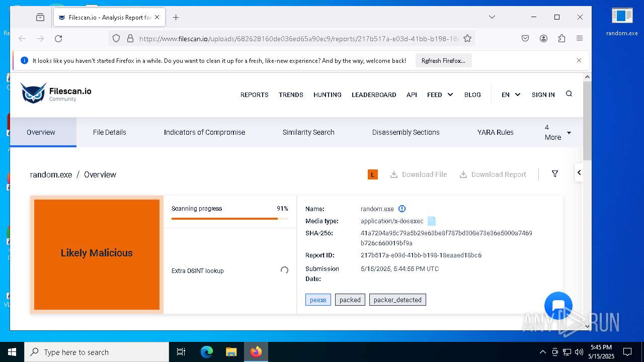Open random.exe desktop shortcut
Image resolution: width=644 pixels, height=362 pixels.
click(622, 22)
